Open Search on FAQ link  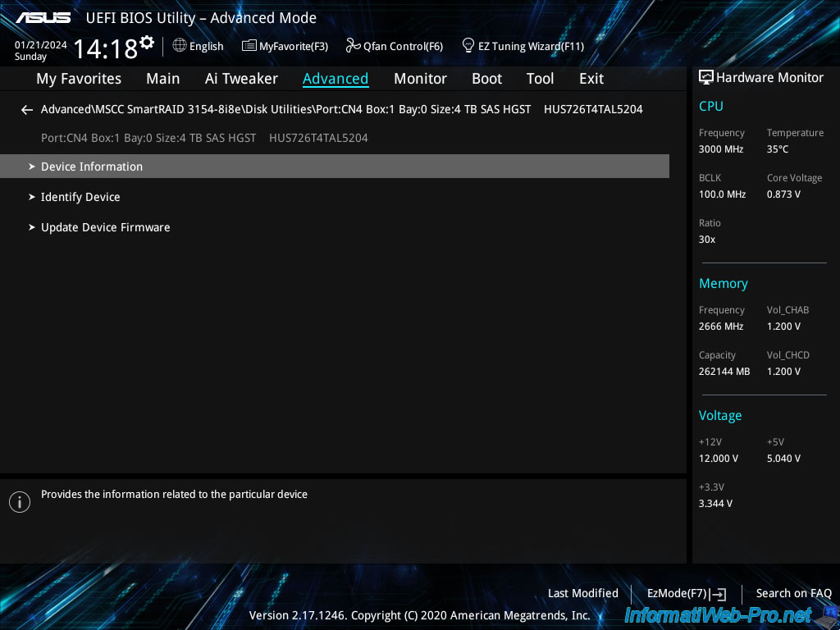(793, 593)
